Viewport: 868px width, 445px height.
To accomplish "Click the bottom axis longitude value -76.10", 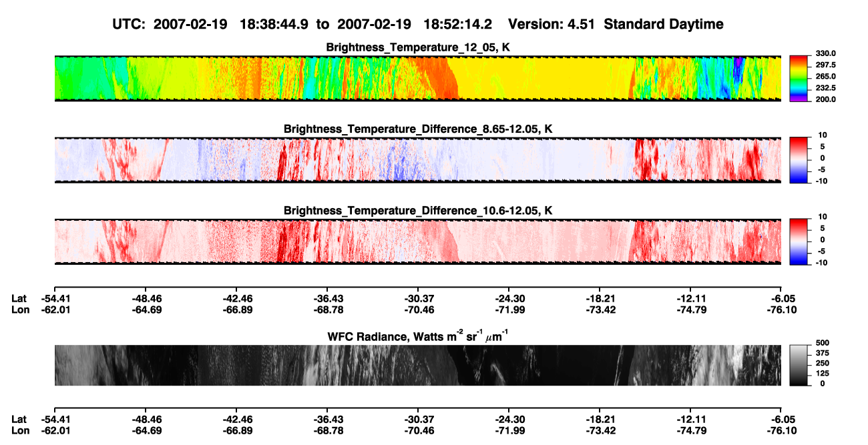I will pos(782,431).
